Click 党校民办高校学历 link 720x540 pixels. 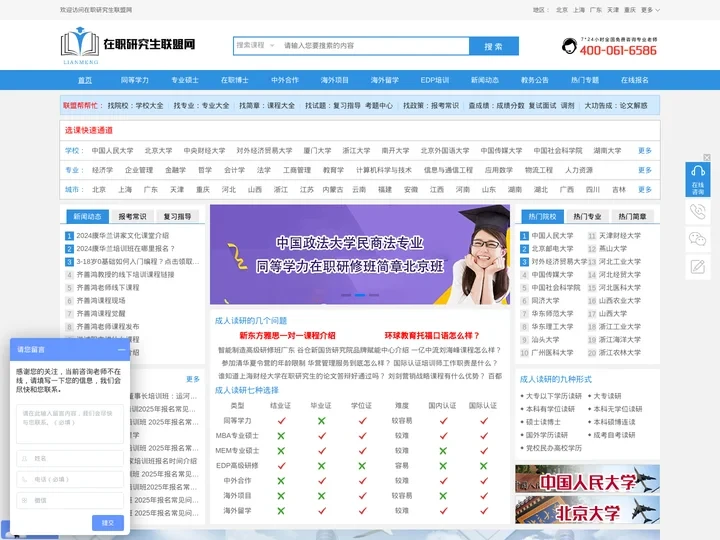[x=554, y=448]
